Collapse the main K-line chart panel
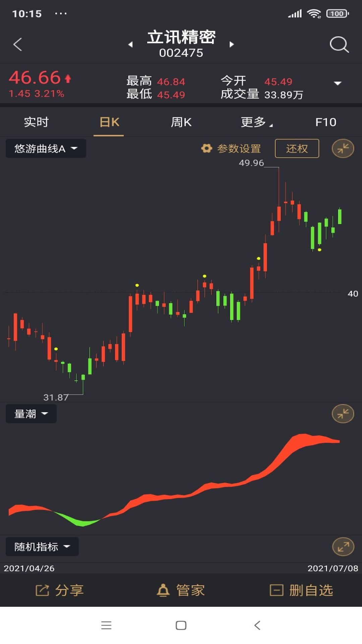The image size is (362, 644). [343, 148]
